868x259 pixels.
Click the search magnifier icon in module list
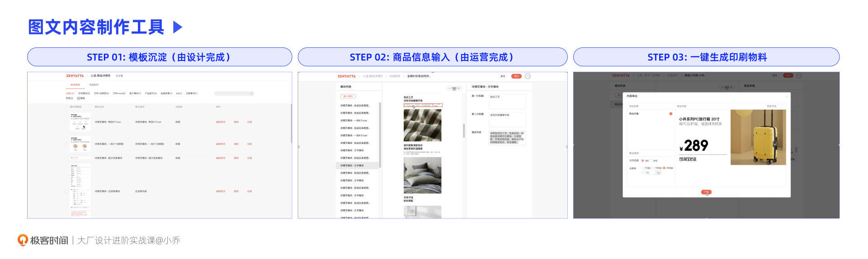point(251,93)
